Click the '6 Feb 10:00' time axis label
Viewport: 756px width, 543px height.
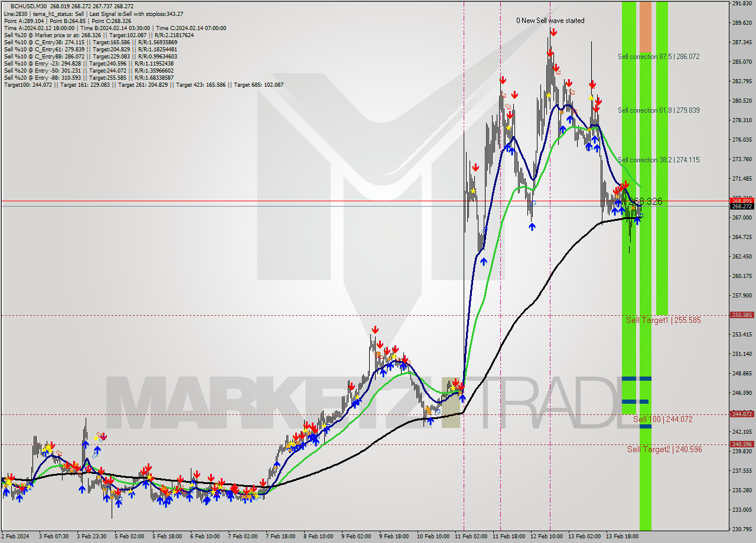coord(204,537)
